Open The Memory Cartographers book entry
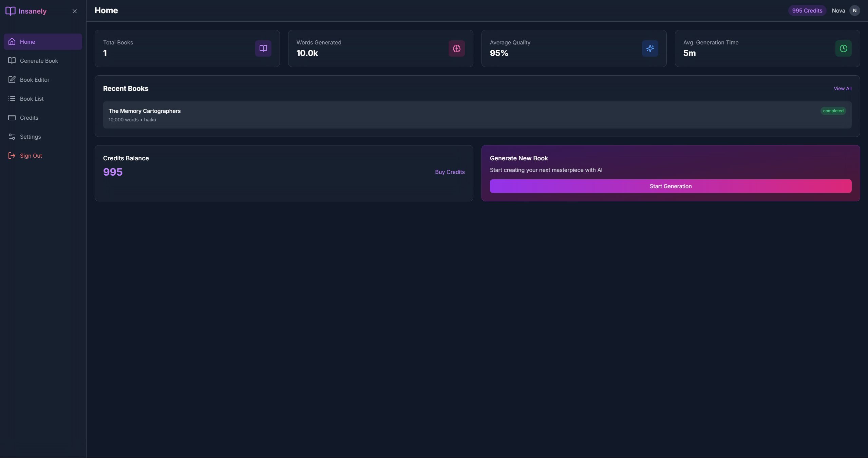The width and height of the screenshot is (868, 458). [x=145, y=111]
